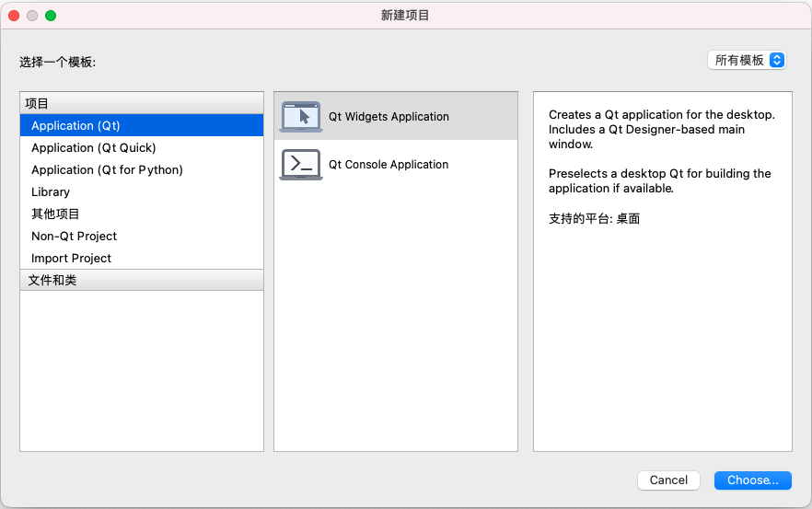The height and width of the screenshot is (509, 812).
Task: Click the Qt Console Application terminal icon
Action: click(301, 165)
